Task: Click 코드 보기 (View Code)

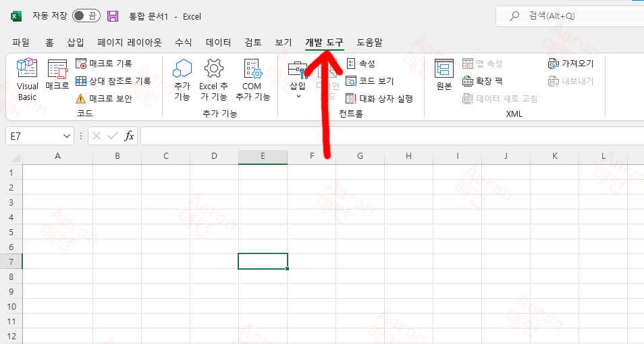Action: (370, 81)
